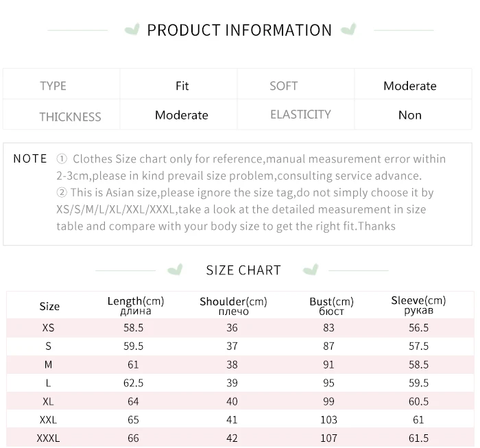Select the THICKNESS label cell

pos(70,116)
